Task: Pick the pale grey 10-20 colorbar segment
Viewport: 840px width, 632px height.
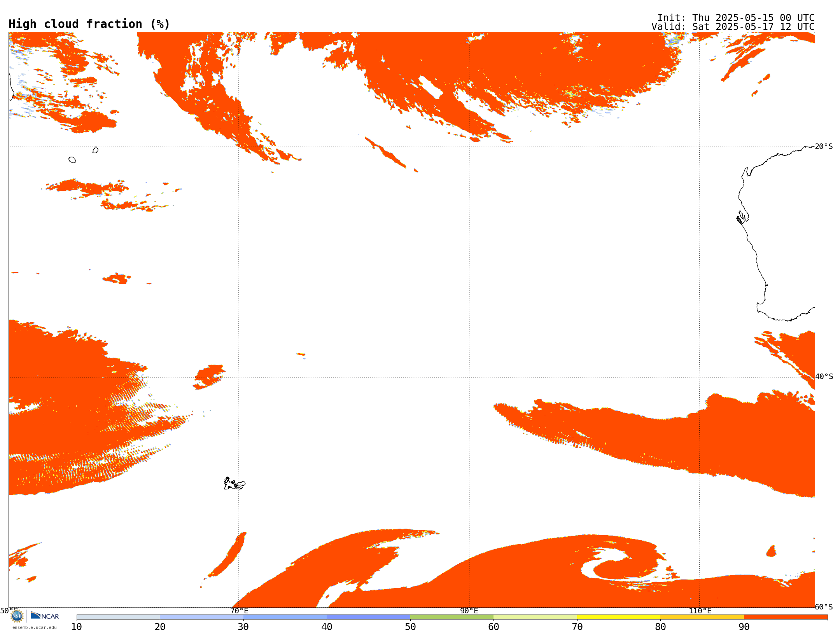Action: (x=118, y=617)
